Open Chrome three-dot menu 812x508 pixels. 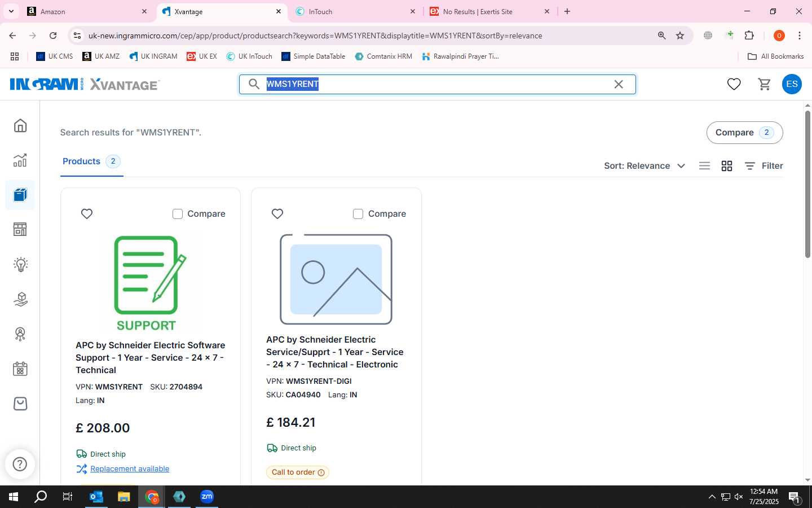pos(800,36)
